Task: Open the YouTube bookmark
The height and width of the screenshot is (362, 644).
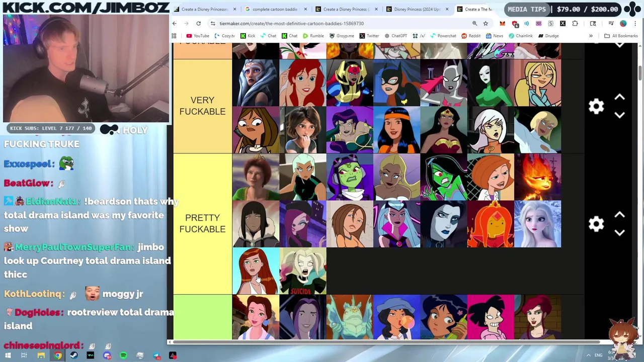Action: [198, 36]
